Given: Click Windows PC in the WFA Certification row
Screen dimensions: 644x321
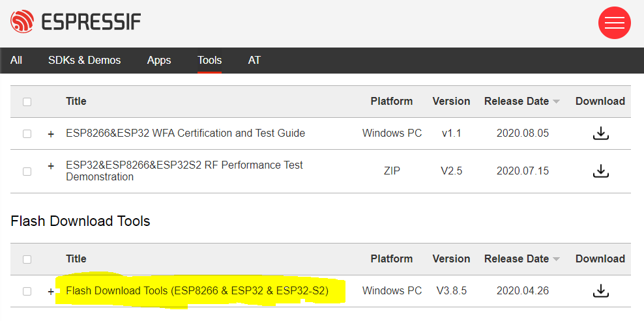Looking at the screenshot, I should (x=392, y=133).
